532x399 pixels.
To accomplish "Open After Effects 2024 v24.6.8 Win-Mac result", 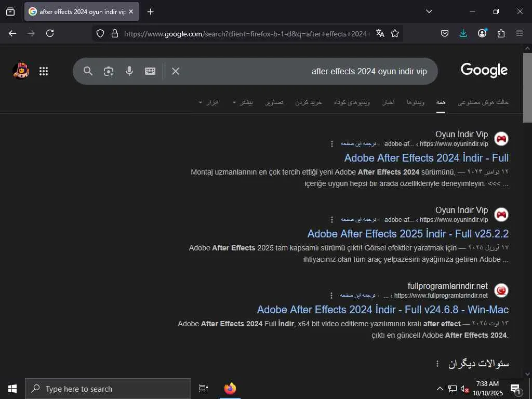I will pos(383,310).
